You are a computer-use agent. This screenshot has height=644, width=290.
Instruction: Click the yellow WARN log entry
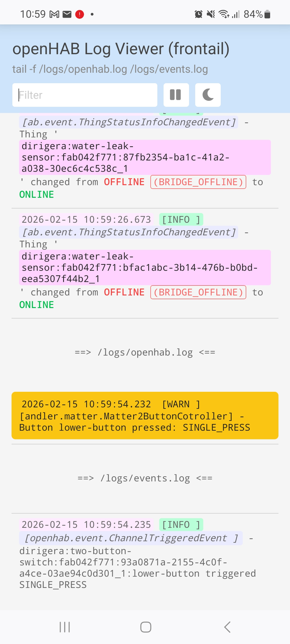pyautogui.click(x=145, y=415)
